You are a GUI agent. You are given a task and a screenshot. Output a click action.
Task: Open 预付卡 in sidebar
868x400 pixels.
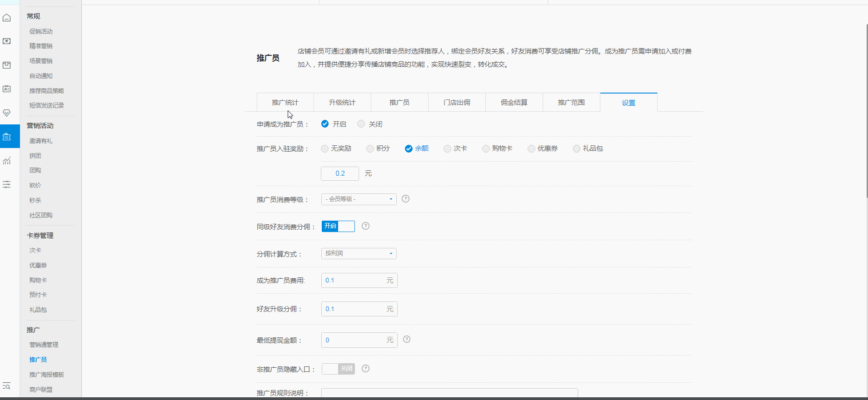[38, 295]
